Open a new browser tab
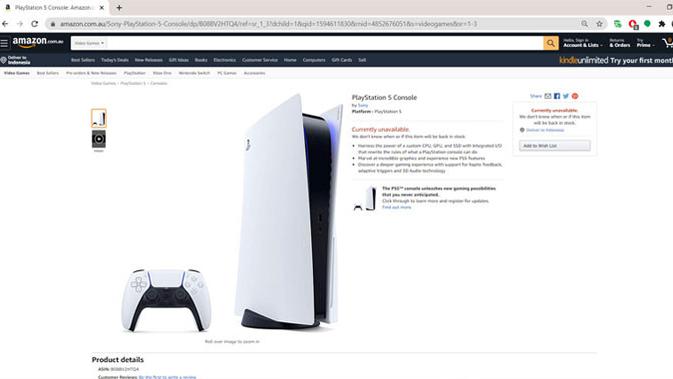 click(x=119, y=8)
